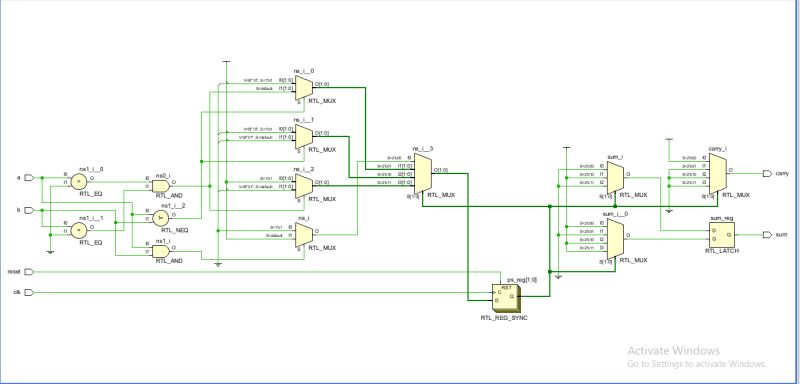The height and width of the screenshot is (384, 800).
Task: Select input port a
Action: (x=29, y=177)
